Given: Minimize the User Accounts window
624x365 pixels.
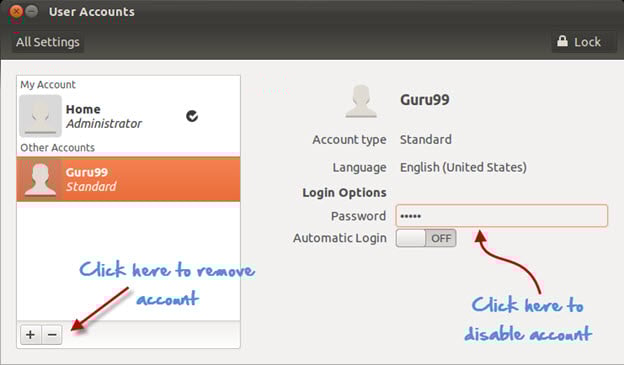Looking at the screenshot, I should (x=32, y=11).
